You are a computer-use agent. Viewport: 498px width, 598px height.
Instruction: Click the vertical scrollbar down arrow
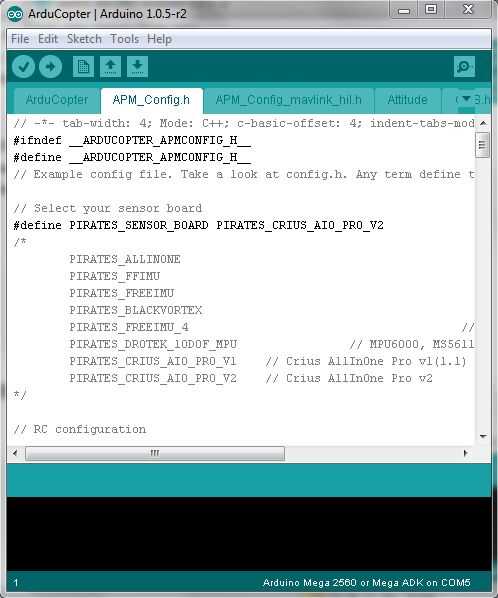(x=483, y=436)
